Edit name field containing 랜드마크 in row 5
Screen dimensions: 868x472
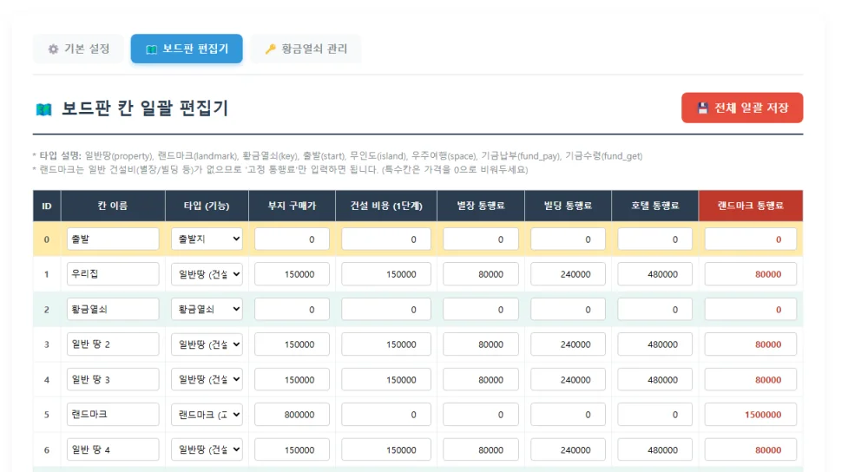[x=113, y=415]
